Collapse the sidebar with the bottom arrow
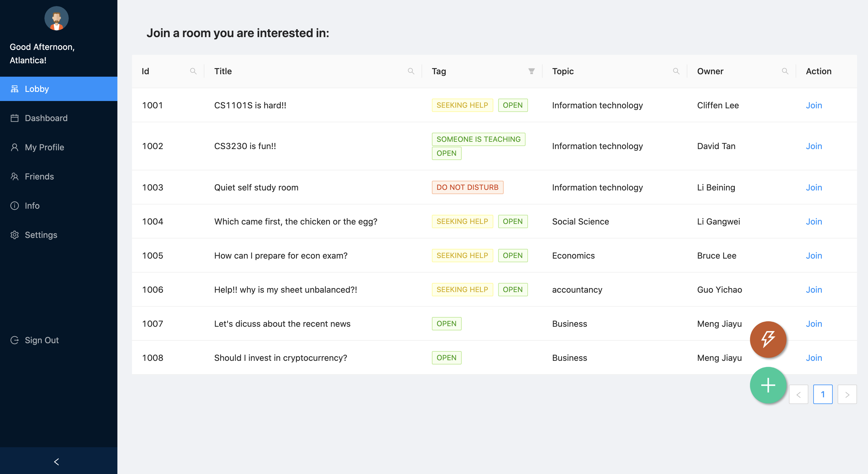The image size is (868, 474). [x=57, y=462]
